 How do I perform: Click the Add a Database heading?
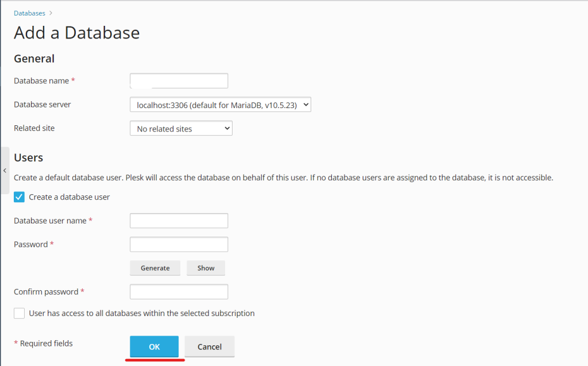click(x=77, y=33)
